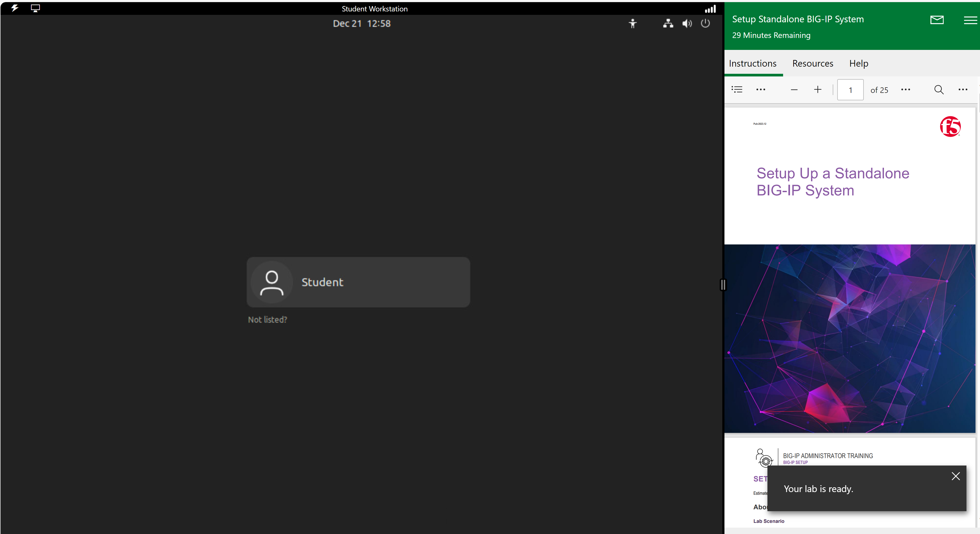This screenshot has height=534, width=980.
Task: Zoom out with the minus button
Action: 794,90
